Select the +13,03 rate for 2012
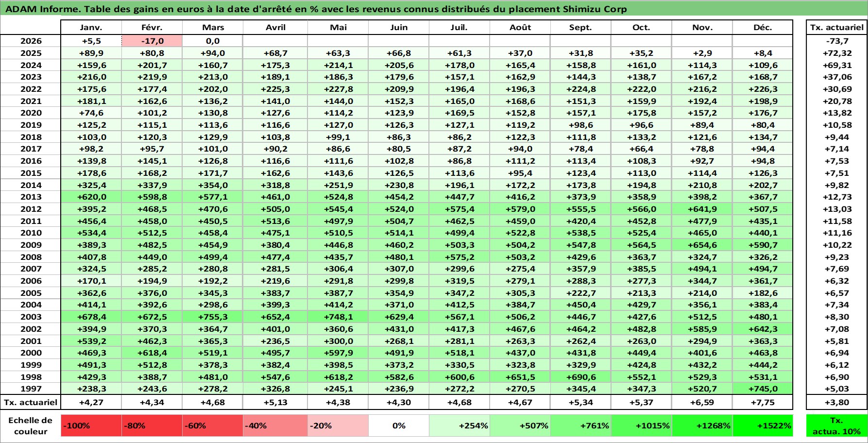Screen dimensions: 868x443 point(836,209)
